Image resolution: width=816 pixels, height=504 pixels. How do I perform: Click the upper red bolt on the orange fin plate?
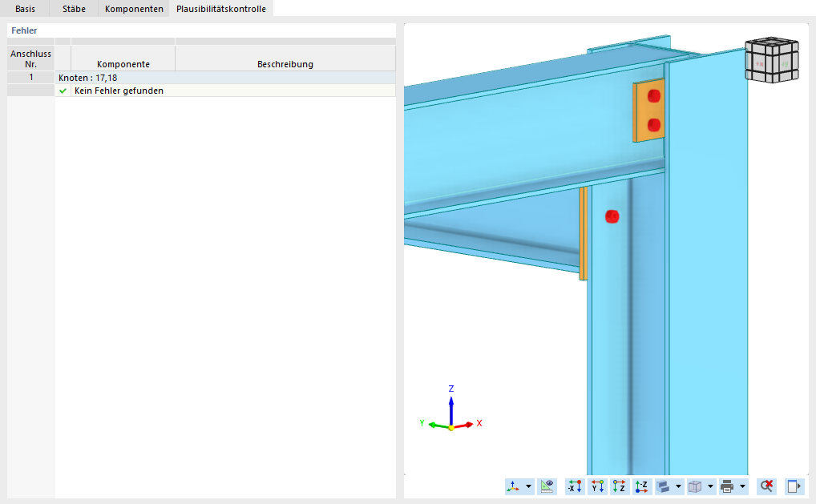(x=653, y=96)
